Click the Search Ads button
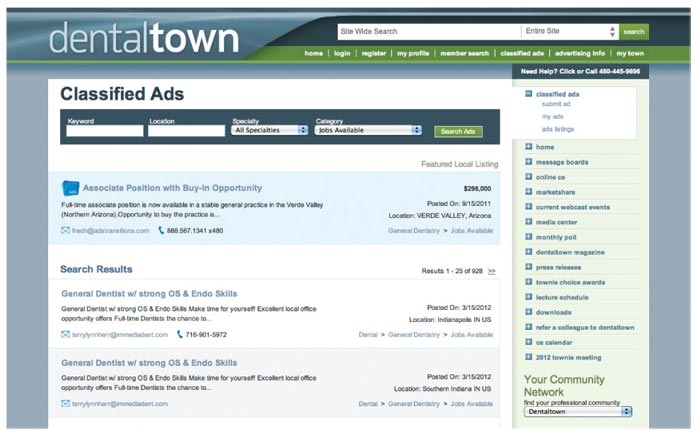The image size is (700, 438). click(x=458, y=131)
